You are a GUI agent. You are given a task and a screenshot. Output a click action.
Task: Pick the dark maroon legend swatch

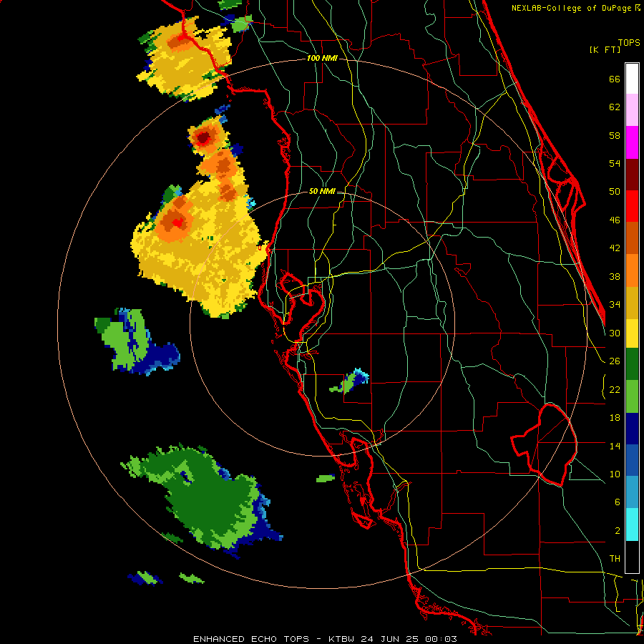632,175
